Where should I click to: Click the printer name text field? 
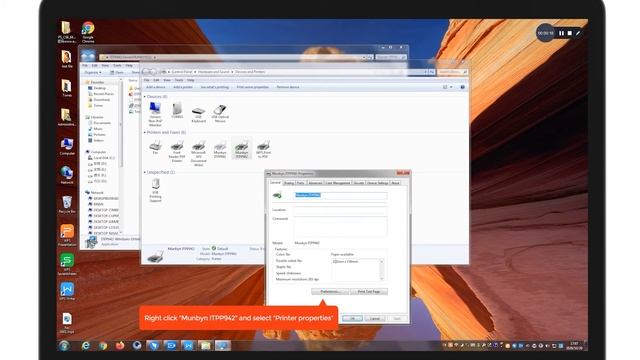pos(340,195)
